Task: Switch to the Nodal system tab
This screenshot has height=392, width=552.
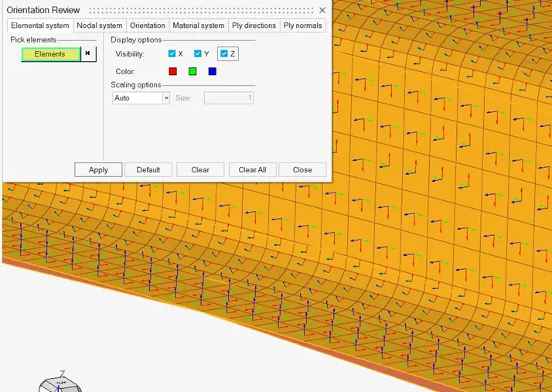Action: point(99,26)
